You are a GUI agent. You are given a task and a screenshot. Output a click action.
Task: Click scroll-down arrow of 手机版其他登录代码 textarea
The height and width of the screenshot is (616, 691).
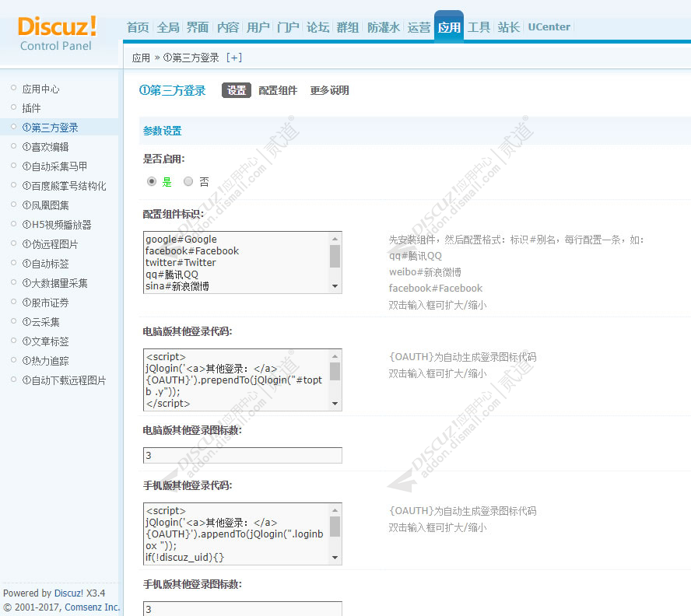pyautogui.click(x=335, y=558)
